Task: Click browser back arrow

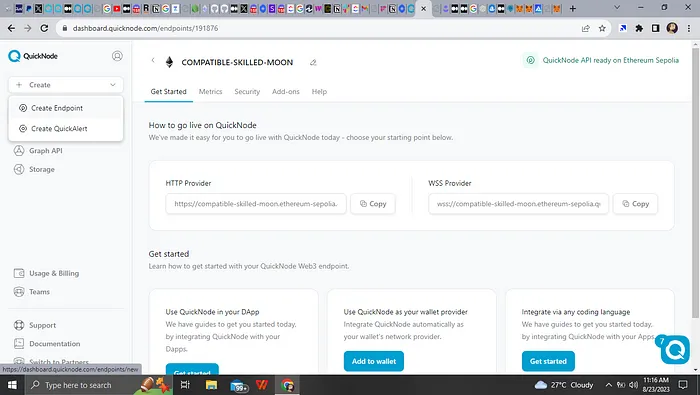Action: (x=12, y=28)
